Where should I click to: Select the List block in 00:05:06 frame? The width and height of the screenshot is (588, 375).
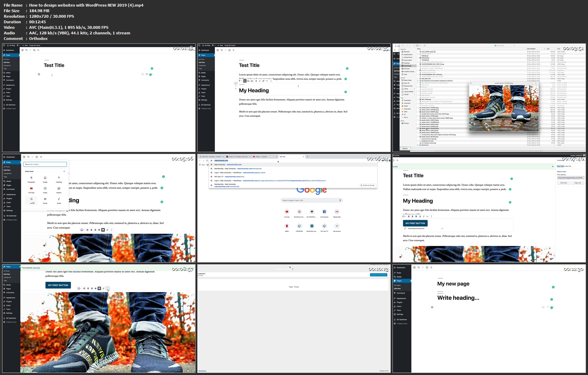tap(31, 200)
